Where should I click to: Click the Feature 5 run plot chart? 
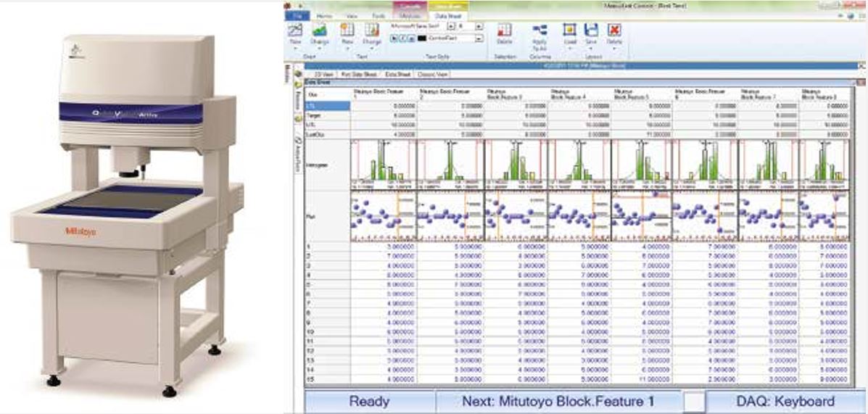tap(641, 217)
